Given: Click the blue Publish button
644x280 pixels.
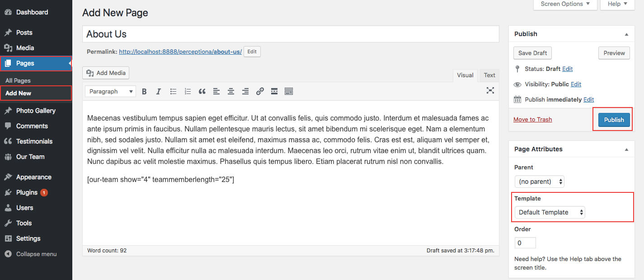Looking at the screenshot, I should pos(614,120).
